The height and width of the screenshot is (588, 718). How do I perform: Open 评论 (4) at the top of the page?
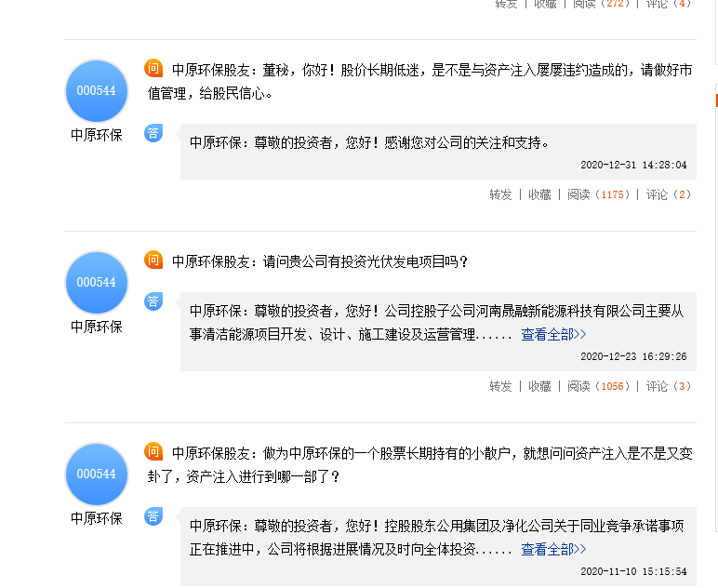(669, 4)
